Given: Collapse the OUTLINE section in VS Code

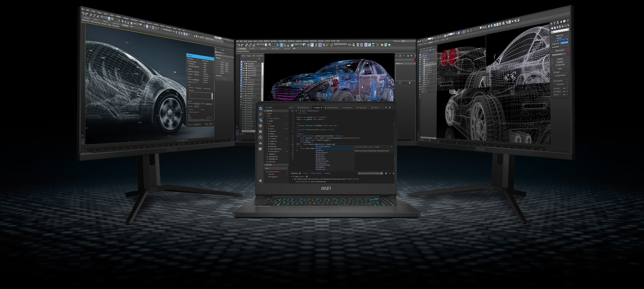Looking at the screenshot, I should click(276, 165).
